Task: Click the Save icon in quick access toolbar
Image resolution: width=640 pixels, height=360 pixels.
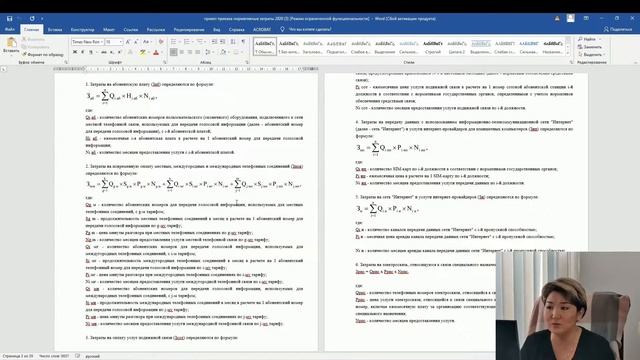Action: click(9, 18)
